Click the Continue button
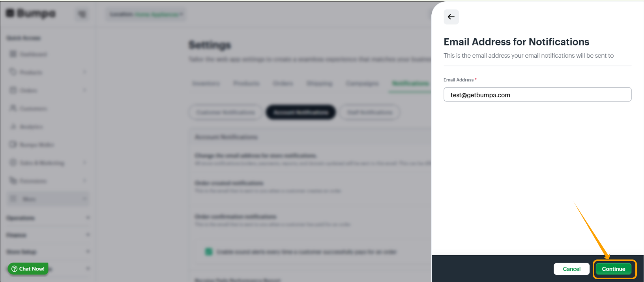Image resolution: width=644 pixels, height=282 pixels. click(x=613, y=269)
